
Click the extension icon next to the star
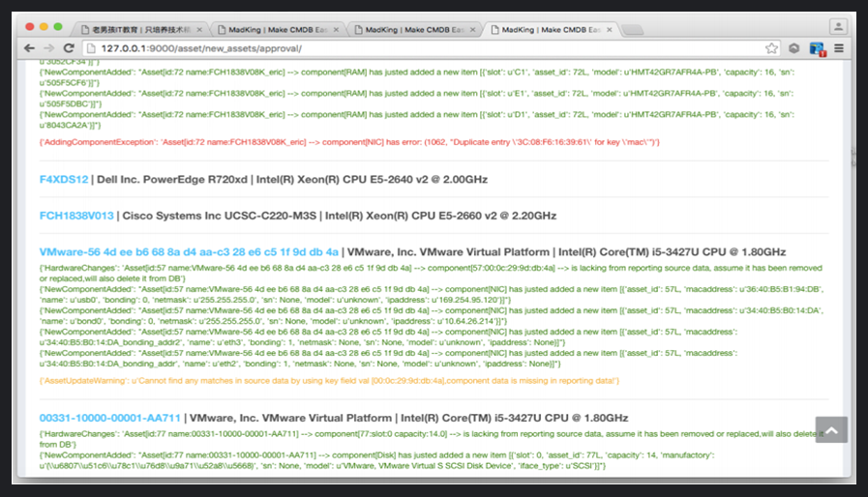tap(793, 48)
